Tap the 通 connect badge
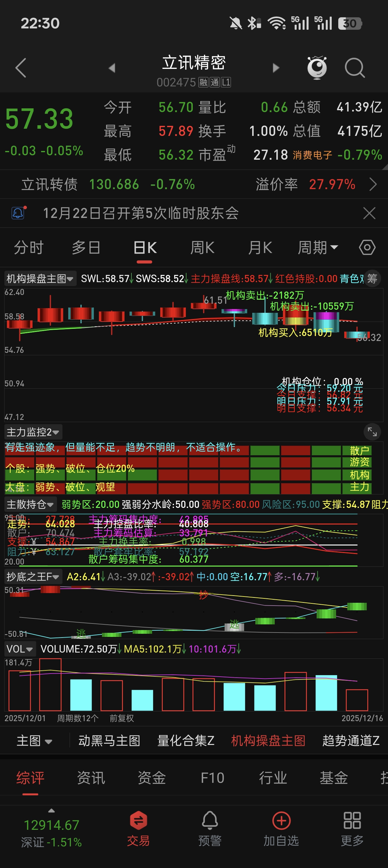Viewport: 388px width, 868px height. tap(215, 82)
